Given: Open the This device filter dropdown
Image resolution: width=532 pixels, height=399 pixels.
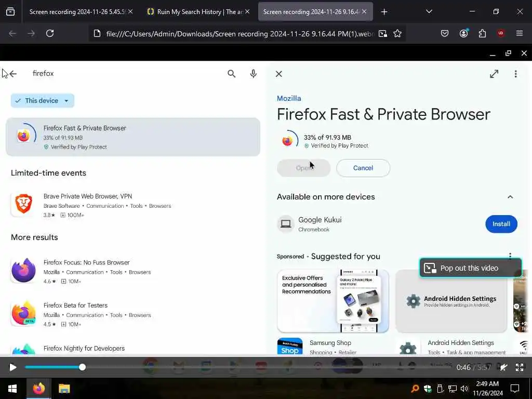Looking at the screenshot, I should (43, 101).
